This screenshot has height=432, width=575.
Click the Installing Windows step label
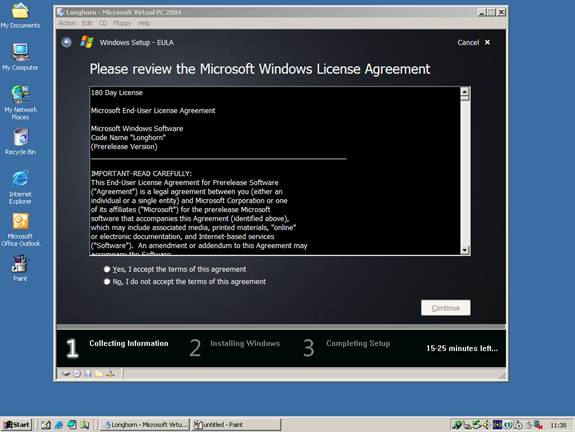(245, 344)
